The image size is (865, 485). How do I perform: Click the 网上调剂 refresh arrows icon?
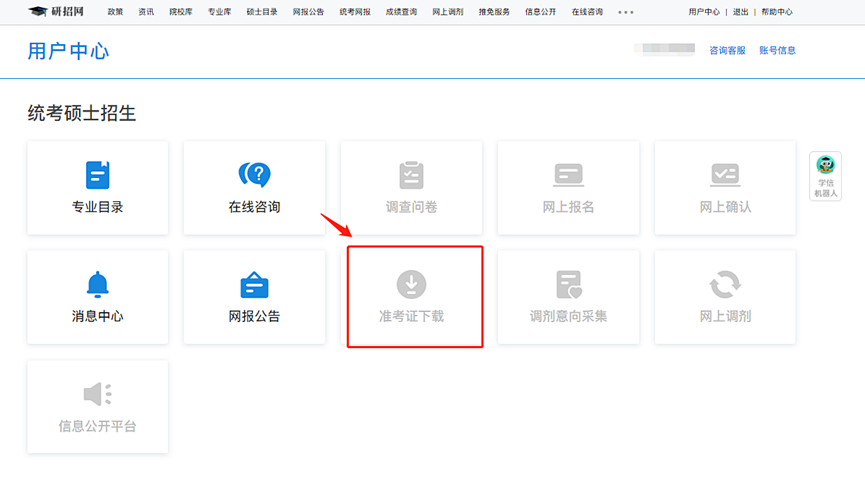(725, 285)
